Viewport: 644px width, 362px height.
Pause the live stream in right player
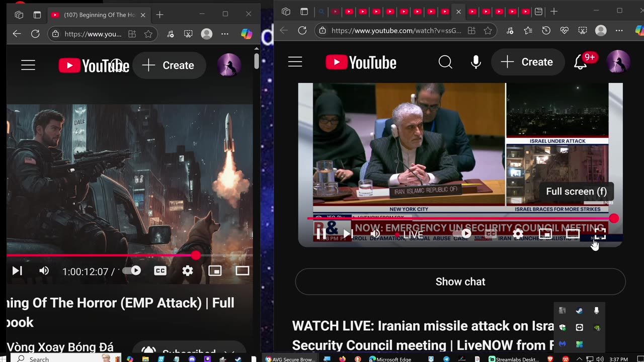point(320,234)
